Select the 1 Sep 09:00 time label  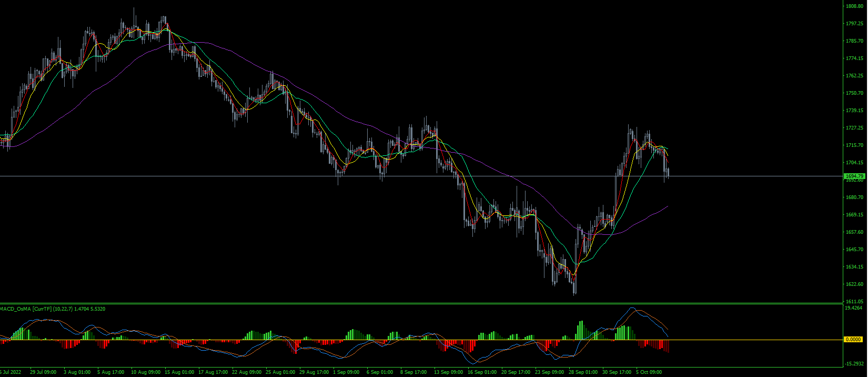(x=346, y=372)
